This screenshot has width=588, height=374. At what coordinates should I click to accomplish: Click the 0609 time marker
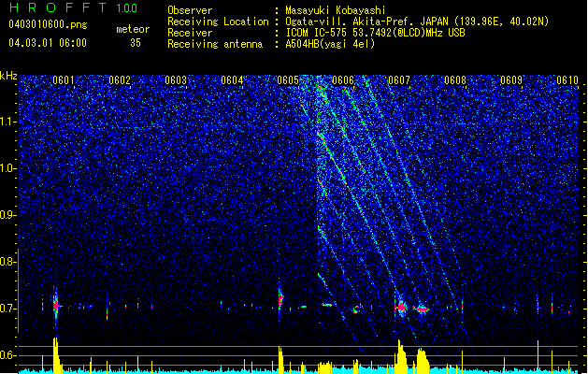(x=511, y=80)
